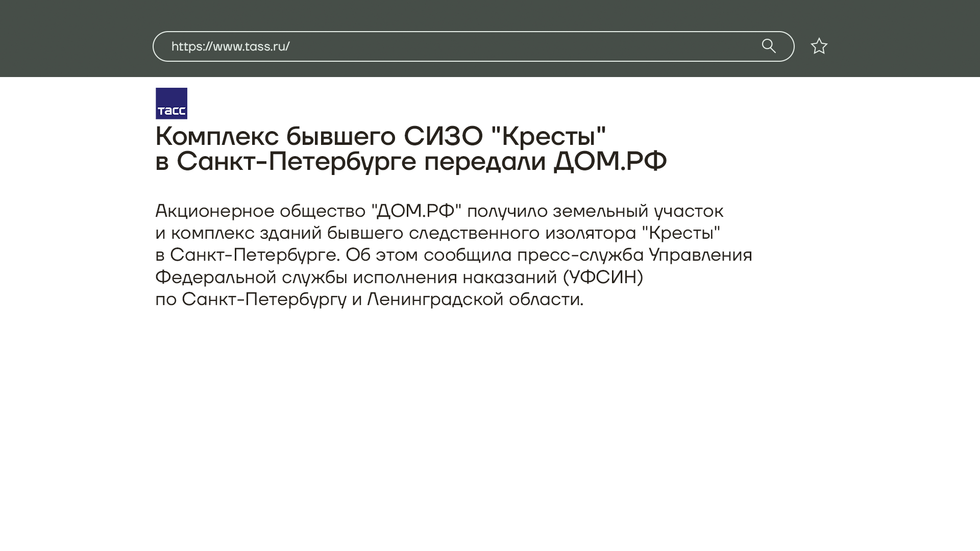Click the abbreviation "(УФСИН)" in the text
This screenshot has height=551, width=980.
coord(603,277)
